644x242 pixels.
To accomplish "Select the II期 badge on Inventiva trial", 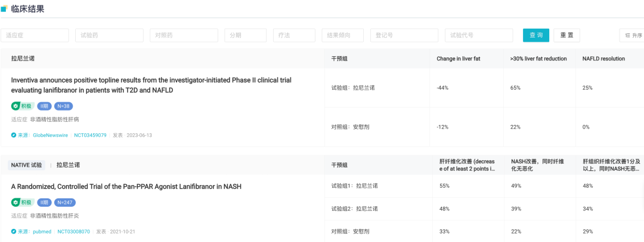I will pyautogui.click(x=44, y=106).
